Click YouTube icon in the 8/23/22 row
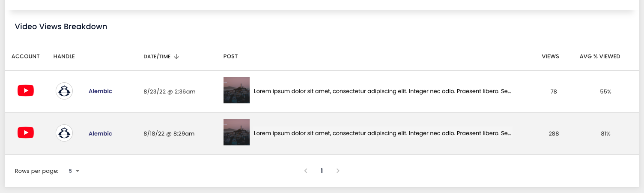Image resolution: width=644 pixels, height=193 pixels. (x=26, y=90)
